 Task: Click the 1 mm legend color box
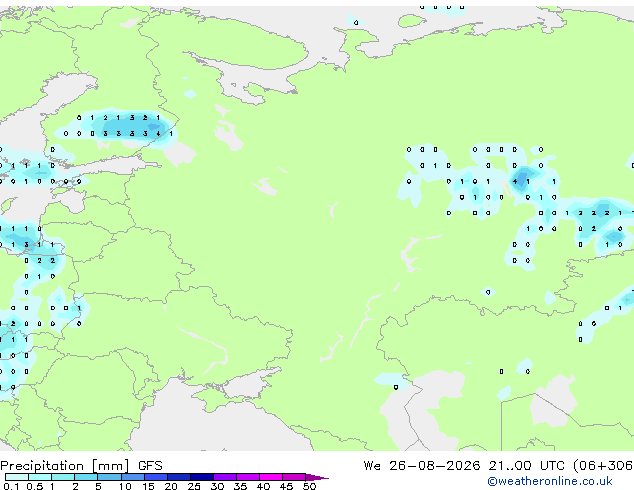[63, 477]
